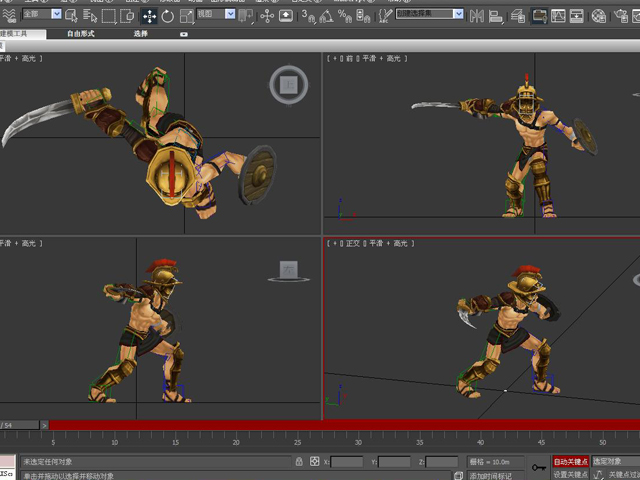Activate the Rotate tool
This screenshot has width=640, height=480.
pos(168,16)
